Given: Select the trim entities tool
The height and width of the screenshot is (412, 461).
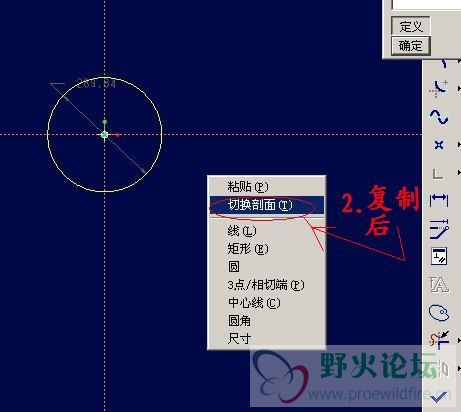Looking at the screenshot, I should 439,340.
